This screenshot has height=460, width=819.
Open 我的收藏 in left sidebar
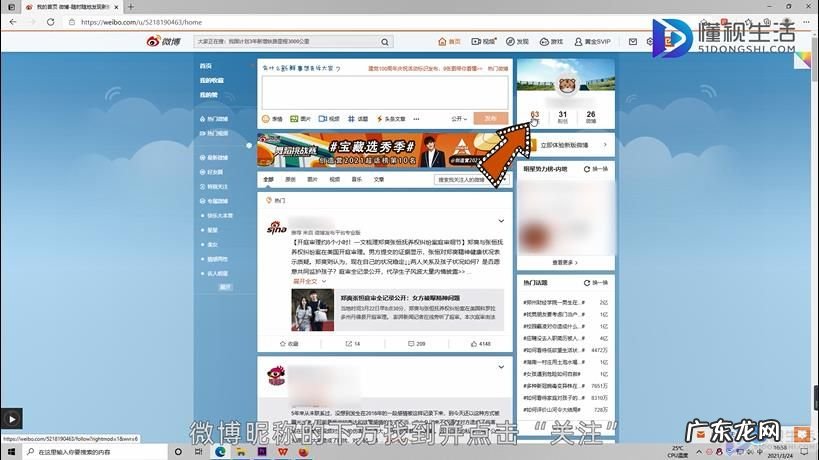coord(212,80)
